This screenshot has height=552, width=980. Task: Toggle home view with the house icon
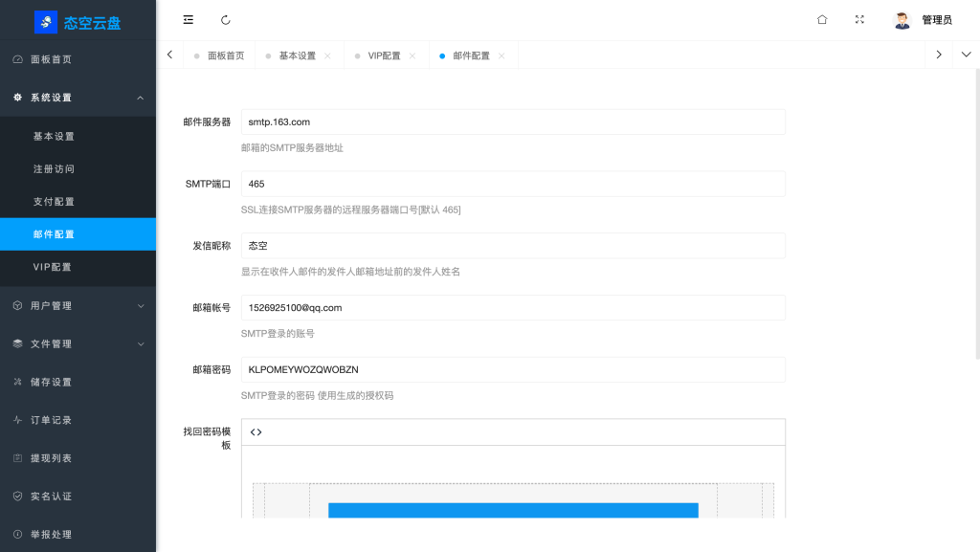[x=821, y=19]
